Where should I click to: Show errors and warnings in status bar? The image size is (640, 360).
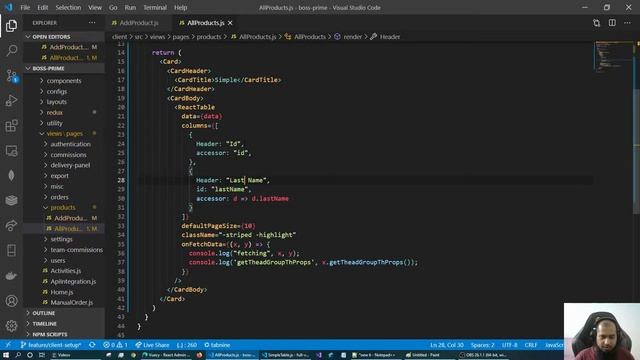115,345
